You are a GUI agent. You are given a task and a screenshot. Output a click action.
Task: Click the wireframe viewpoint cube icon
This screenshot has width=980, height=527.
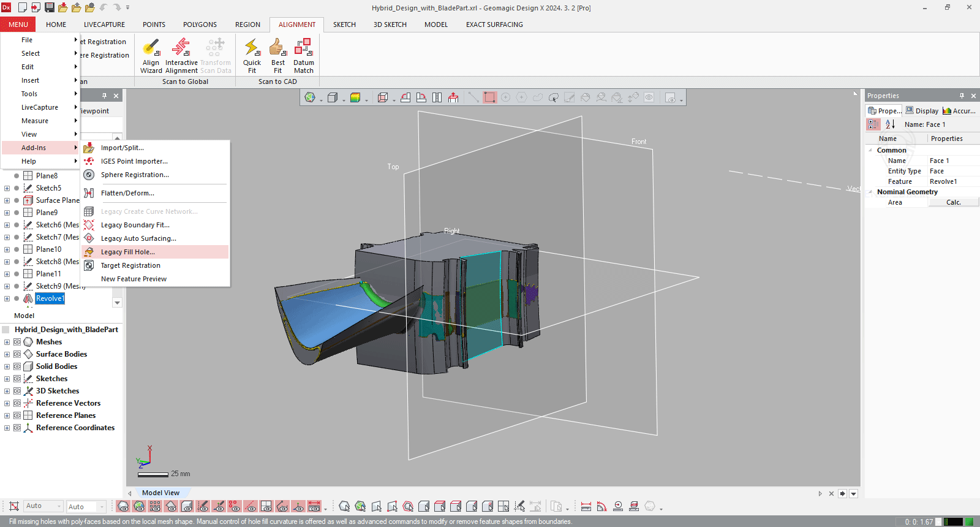[383, 97]
